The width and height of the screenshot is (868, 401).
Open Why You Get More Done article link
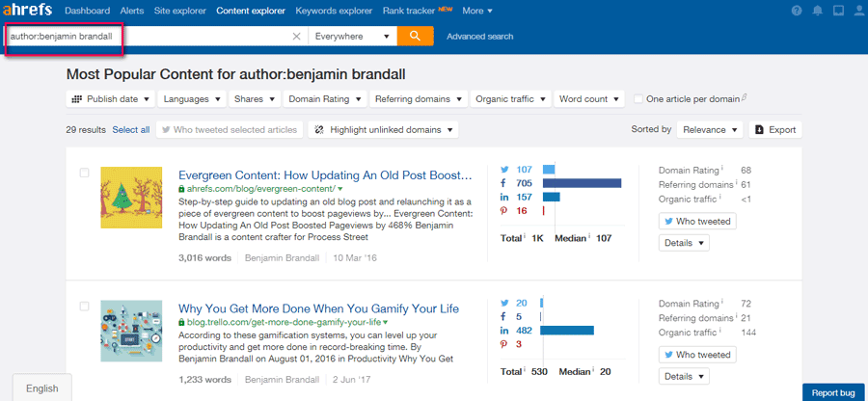point(318,308)
